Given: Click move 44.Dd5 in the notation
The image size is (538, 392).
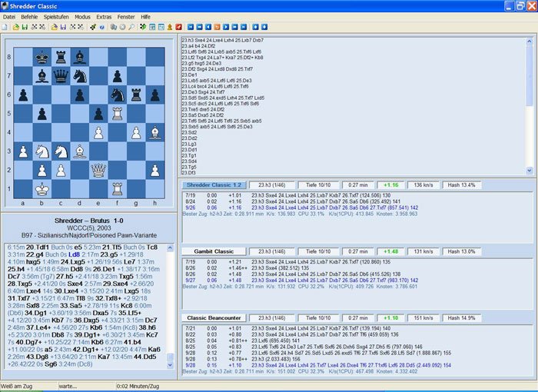Looking at the screenshot, I should point(144,357).
